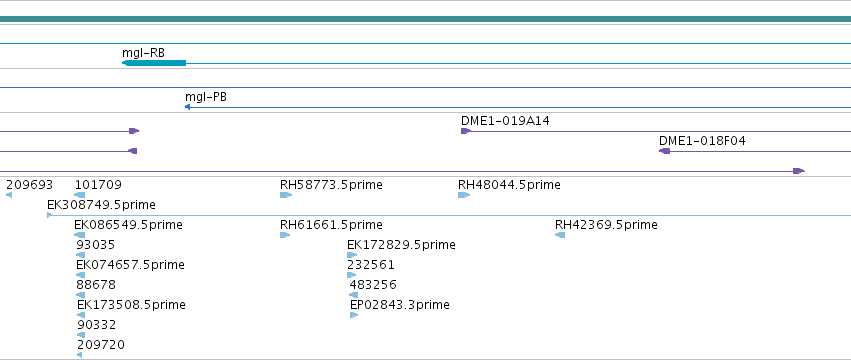The image size is (851, 360).
Task: Click the RH58773.5prime EST arrow
Action: coord(285,195)
